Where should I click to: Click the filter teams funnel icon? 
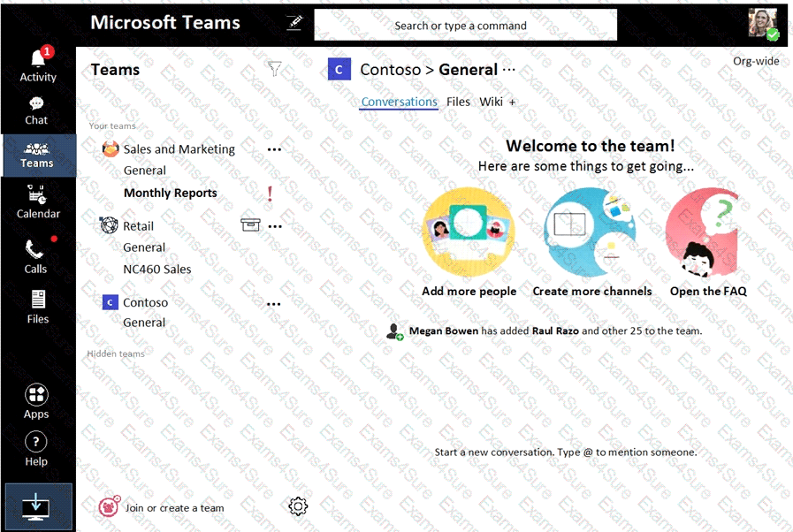coord(275,69)
